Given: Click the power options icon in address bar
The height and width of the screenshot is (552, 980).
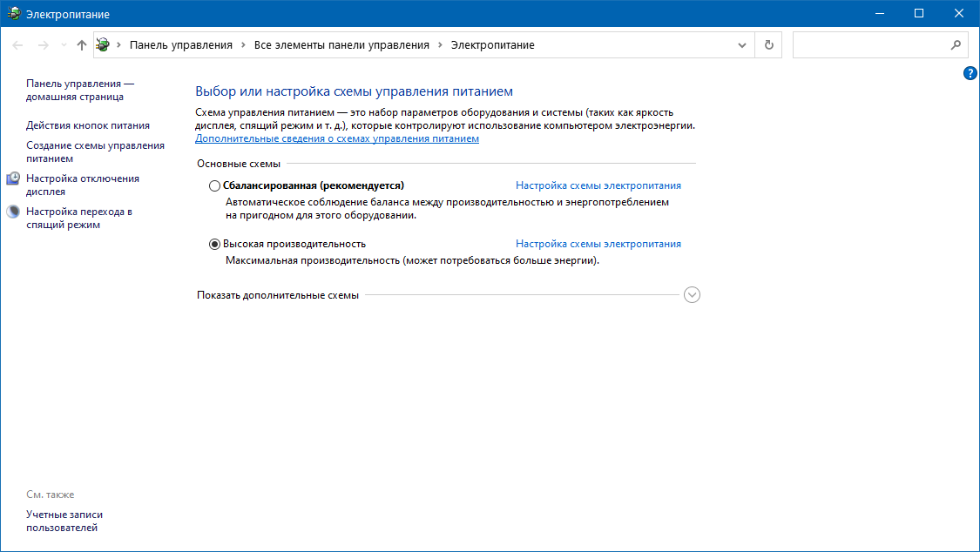Looking at the screenshot, I should tap(103, 45).
